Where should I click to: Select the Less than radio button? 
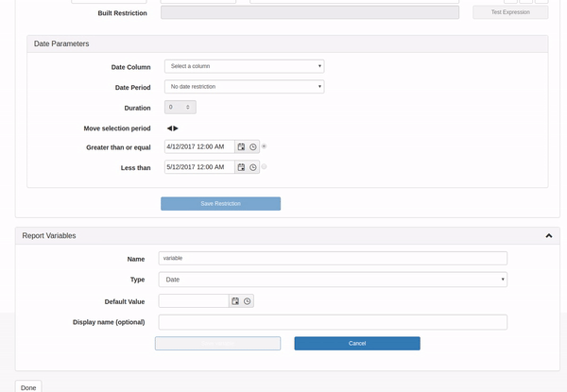pos(265,167)
